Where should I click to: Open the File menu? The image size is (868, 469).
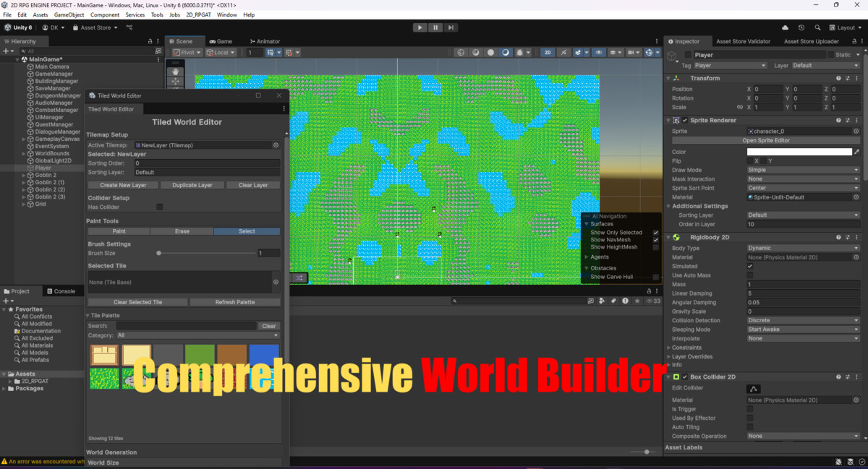(7, 14)
